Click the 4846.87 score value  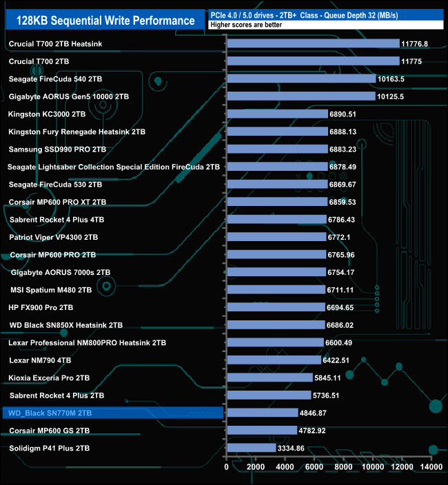click(313, 413)
